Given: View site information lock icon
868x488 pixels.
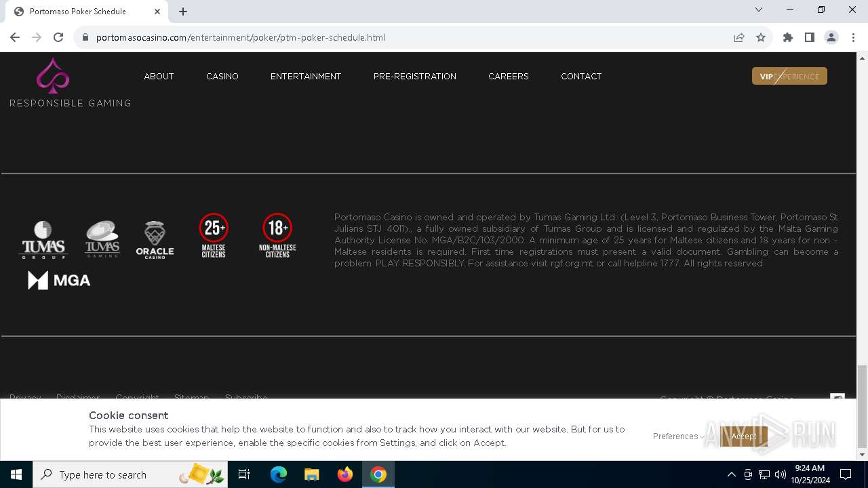Looking at the screenshot, I should click(85, 37).
